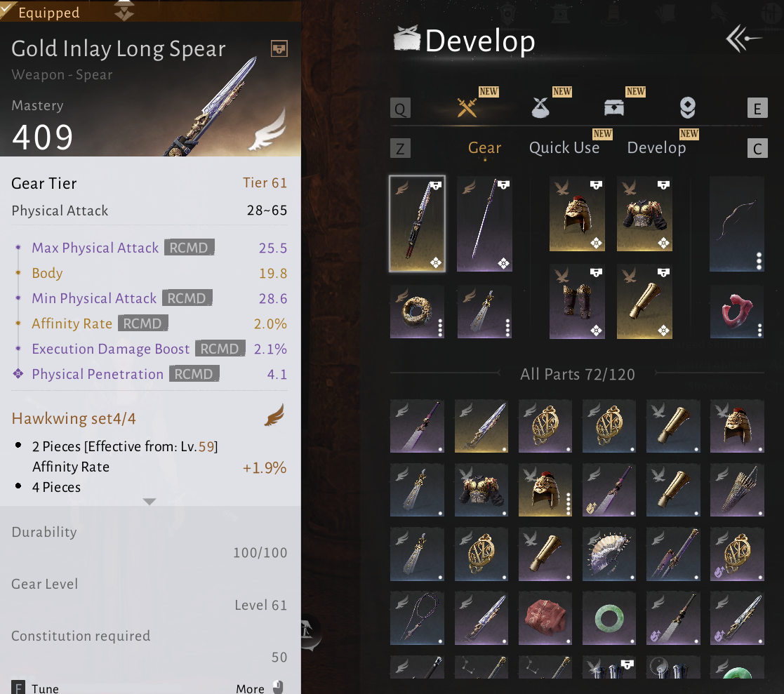Expand the Hawkwing set details arrow
The width and height of the screenshot is (784, 694).
pos(149,501)
